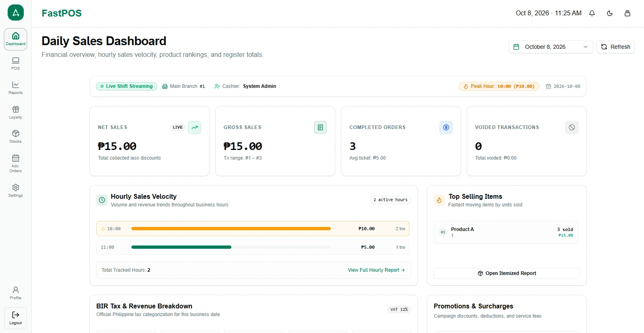Click the Cashier user icon
644x333 pixels.
pos(217,86)
